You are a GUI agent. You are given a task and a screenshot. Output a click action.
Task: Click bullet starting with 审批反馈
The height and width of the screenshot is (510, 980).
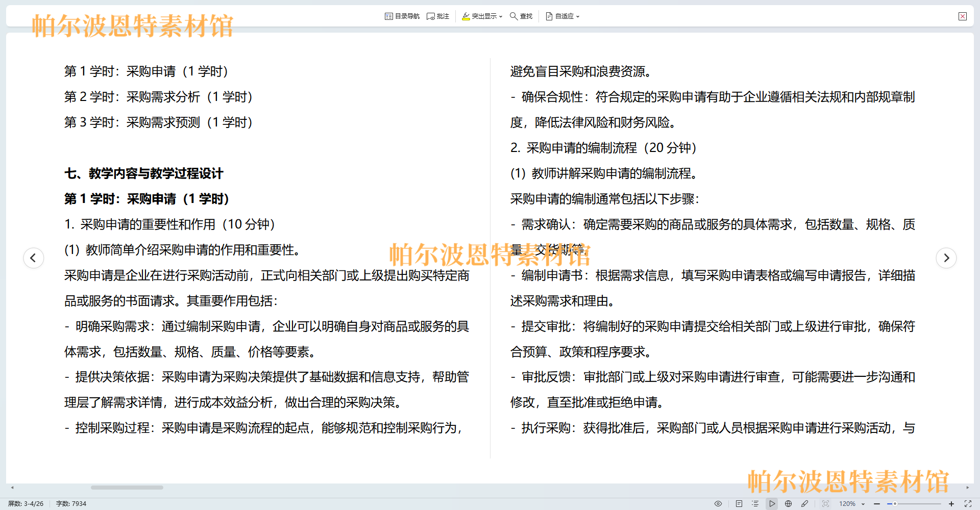(x=713, y=390)
